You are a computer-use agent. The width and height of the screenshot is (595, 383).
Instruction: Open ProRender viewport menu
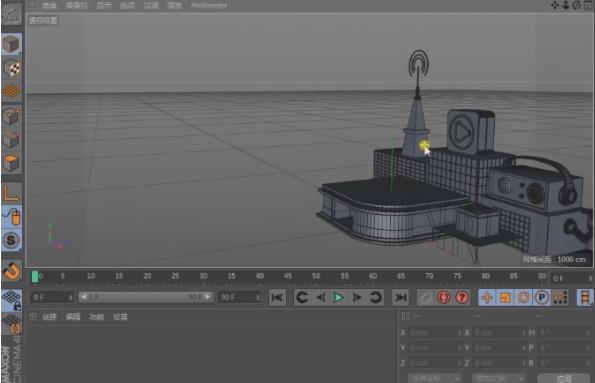coord(209,5)
